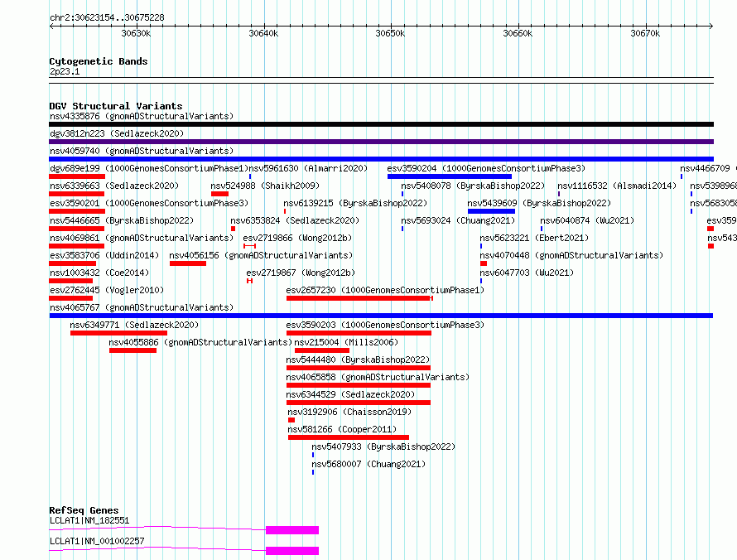737x560 pixels.
Task: Click nsv5439609 ByrskaBishop2022 label
Action: [539, 203]
